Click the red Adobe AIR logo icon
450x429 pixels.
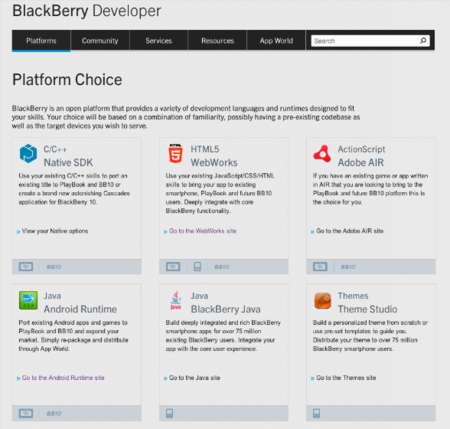pos(322,153)
